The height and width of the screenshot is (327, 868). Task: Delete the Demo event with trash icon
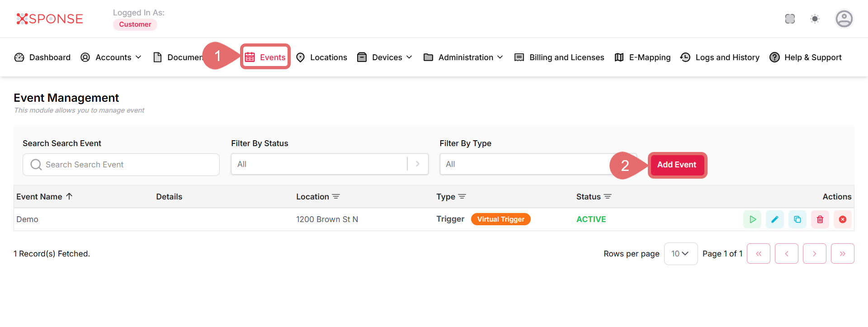pyautogui.click(x=820, y=219)
